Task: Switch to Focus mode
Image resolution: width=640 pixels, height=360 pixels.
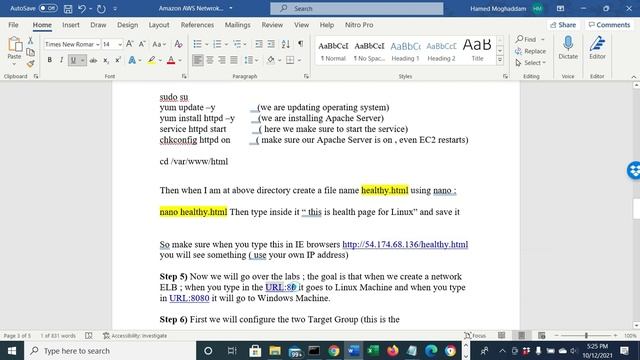Action: (x=476, y=336)
